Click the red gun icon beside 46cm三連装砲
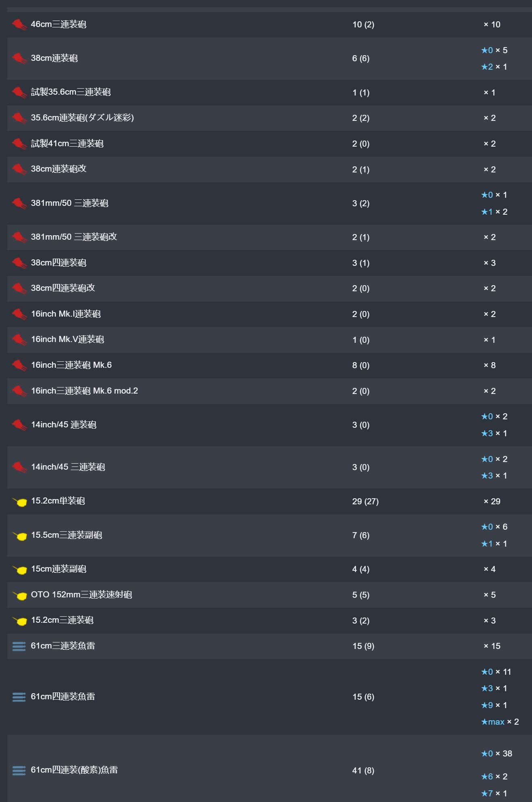 tap(19, 25)
